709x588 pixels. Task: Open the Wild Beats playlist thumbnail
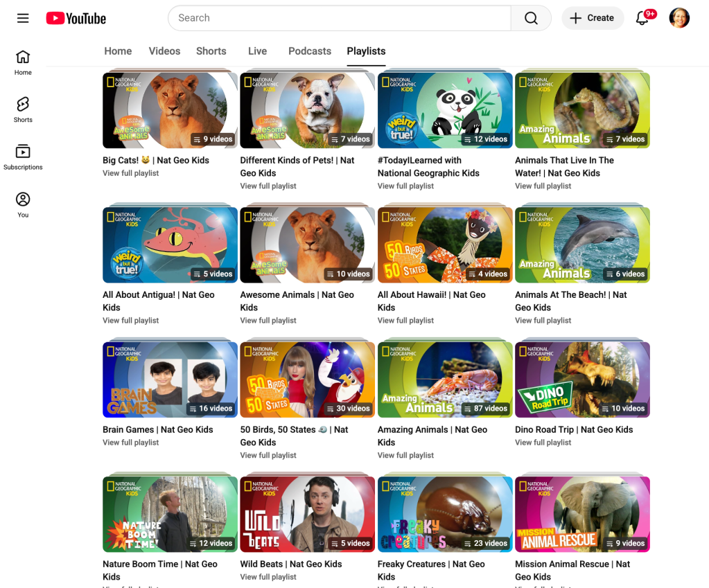307,514
